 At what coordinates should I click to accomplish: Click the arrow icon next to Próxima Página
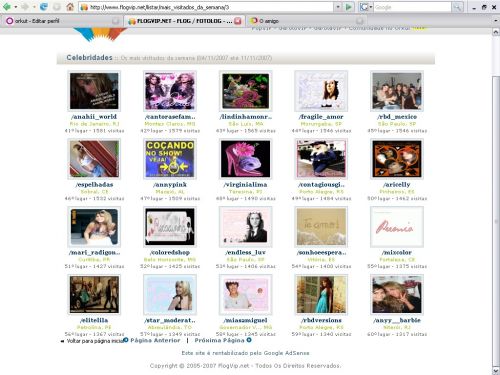coord(249,340)
